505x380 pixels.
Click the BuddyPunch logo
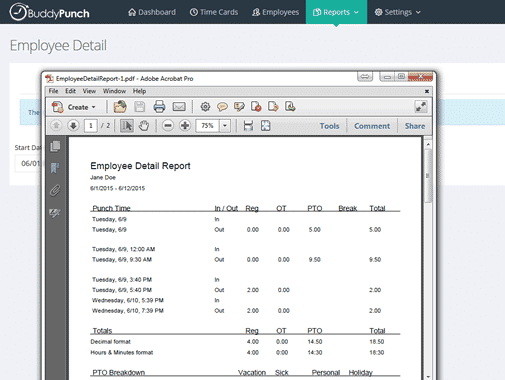click(49, 12)
